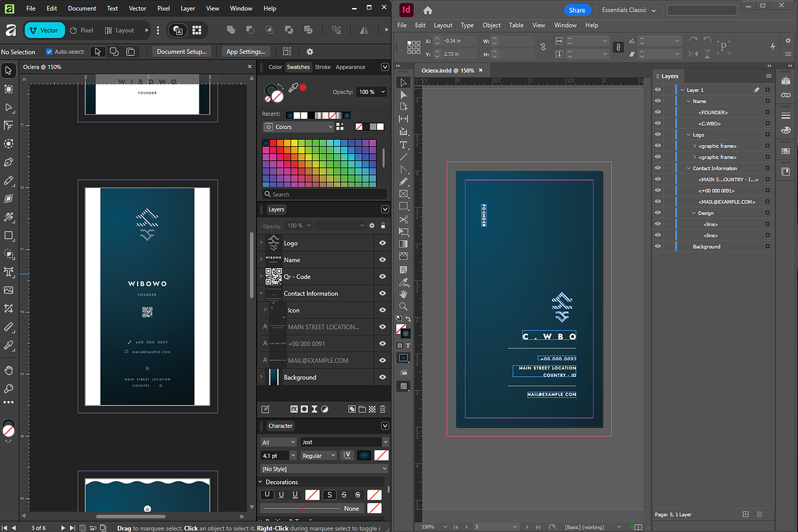Switch to Vector persona in Affinity
This screenshot has width=798, height=532.
point(45,30)
